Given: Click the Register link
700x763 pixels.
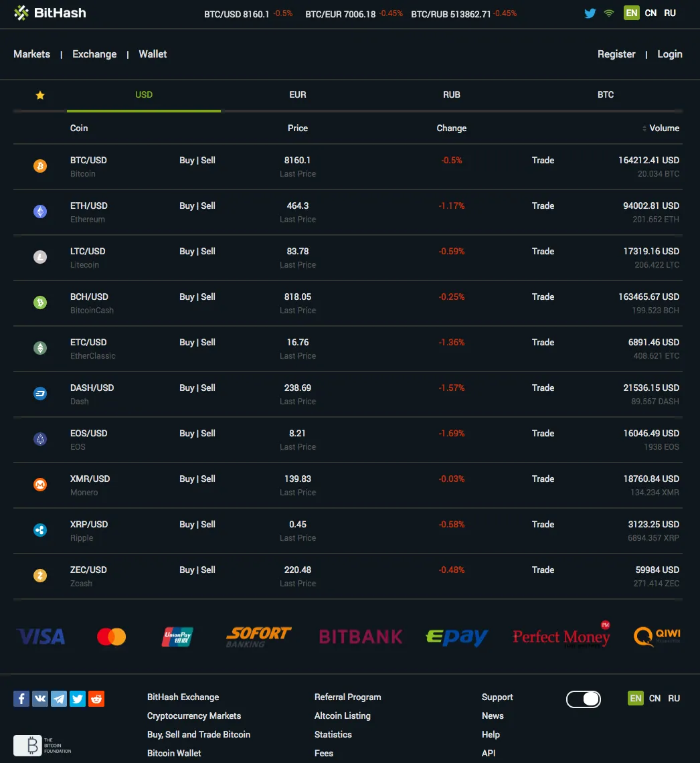Looking at the screenshot, I should (x=616, y=54).
